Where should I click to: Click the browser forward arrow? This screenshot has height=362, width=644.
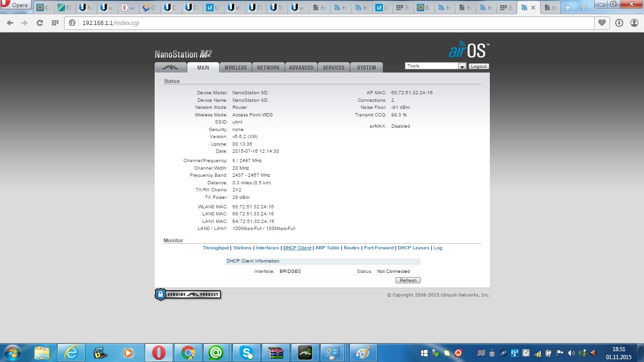[x=25, y=23]
